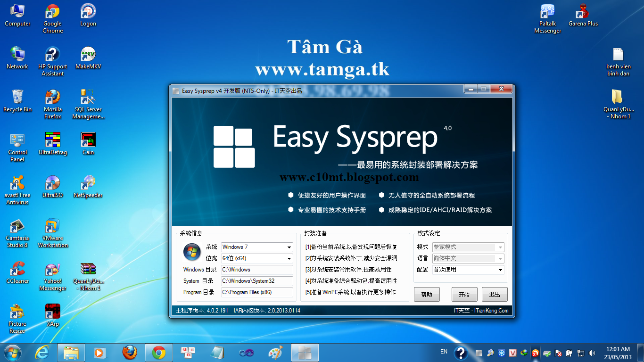Click the network tray icon
The image size is (644, 362).
(581, 353)
